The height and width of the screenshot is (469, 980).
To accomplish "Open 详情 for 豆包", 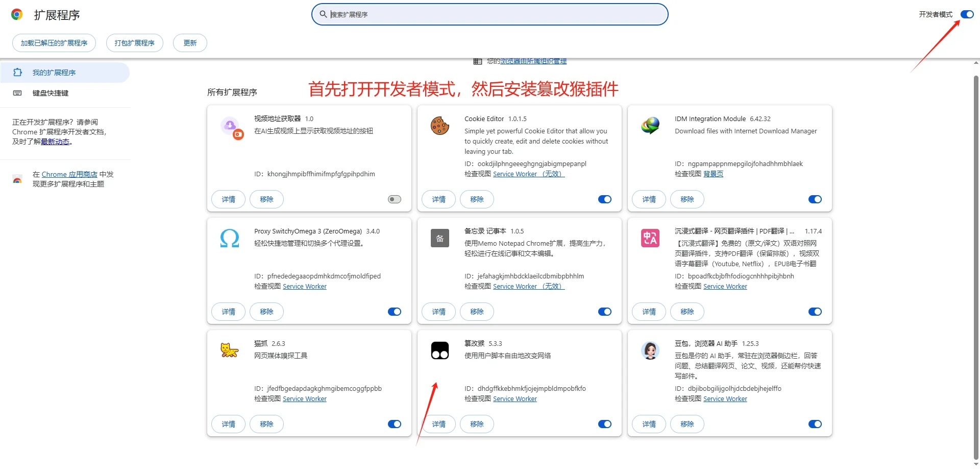I will pyautogui.click(x=649, y=424).
